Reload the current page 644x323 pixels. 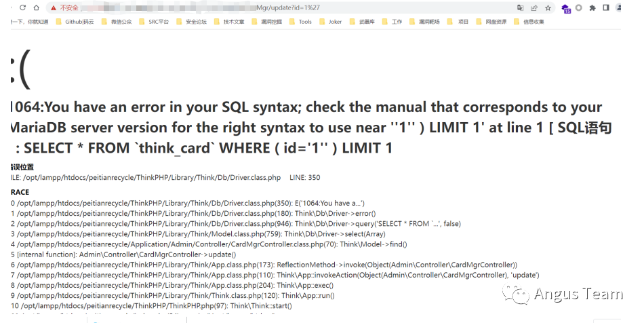click(22, 8)
